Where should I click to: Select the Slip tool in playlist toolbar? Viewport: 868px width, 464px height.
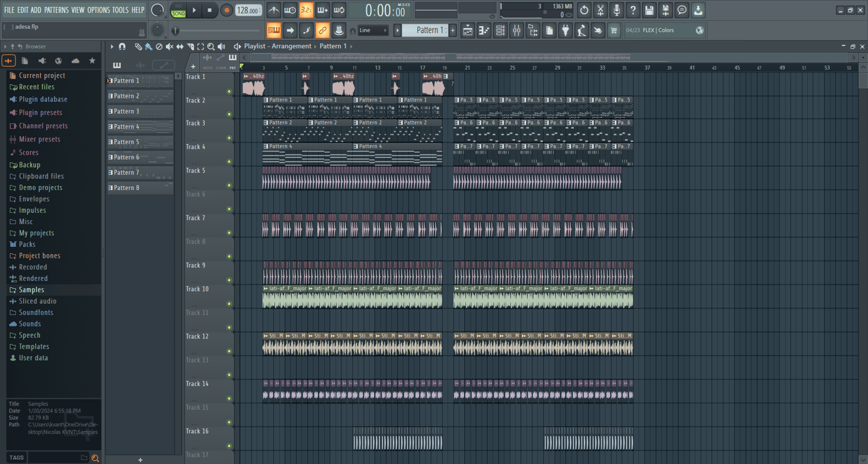180,46
